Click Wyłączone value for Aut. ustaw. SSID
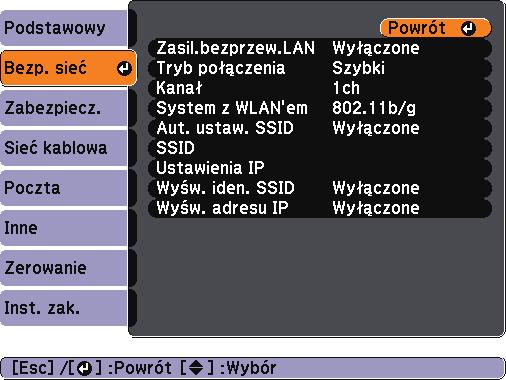Viewport: 506px width, 380px height. tap(376, 128)
